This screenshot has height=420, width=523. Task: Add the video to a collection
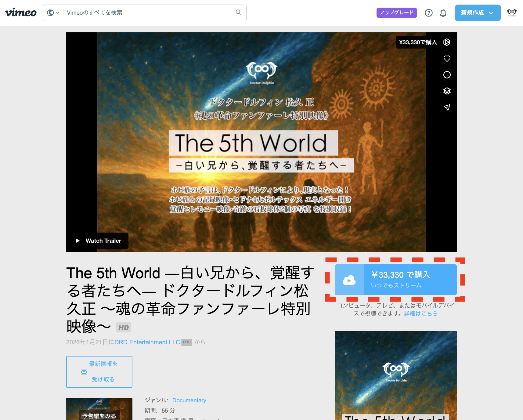pos(447,91)
